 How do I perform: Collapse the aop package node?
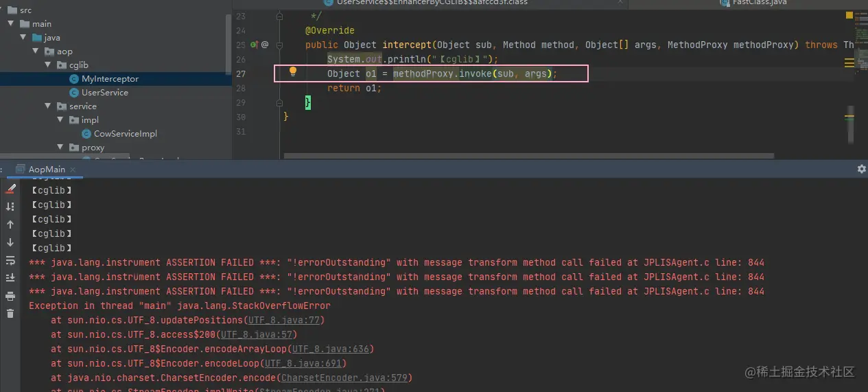click(x=36, y=51)
